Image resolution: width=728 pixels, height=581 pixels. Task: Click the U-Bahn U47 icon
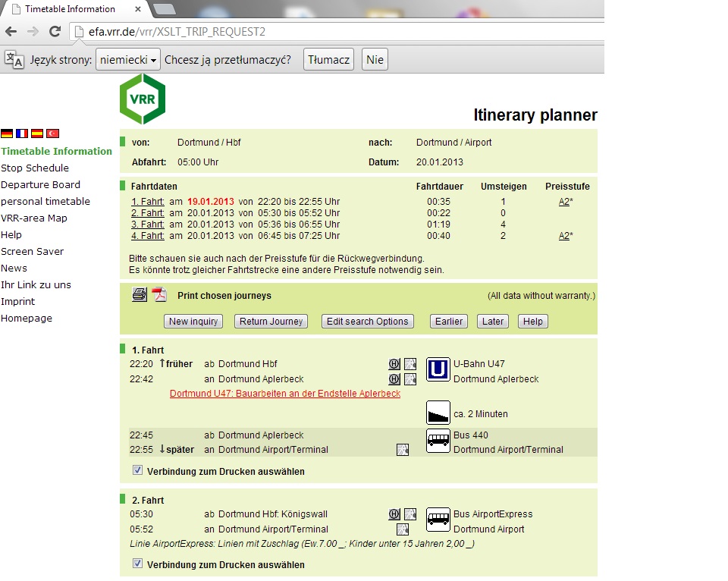coord(438,369)
